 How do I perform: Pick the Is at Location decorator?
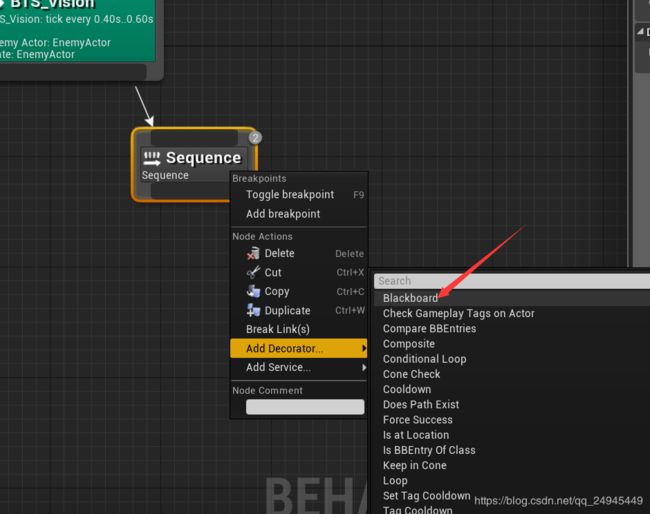point(512,435)
